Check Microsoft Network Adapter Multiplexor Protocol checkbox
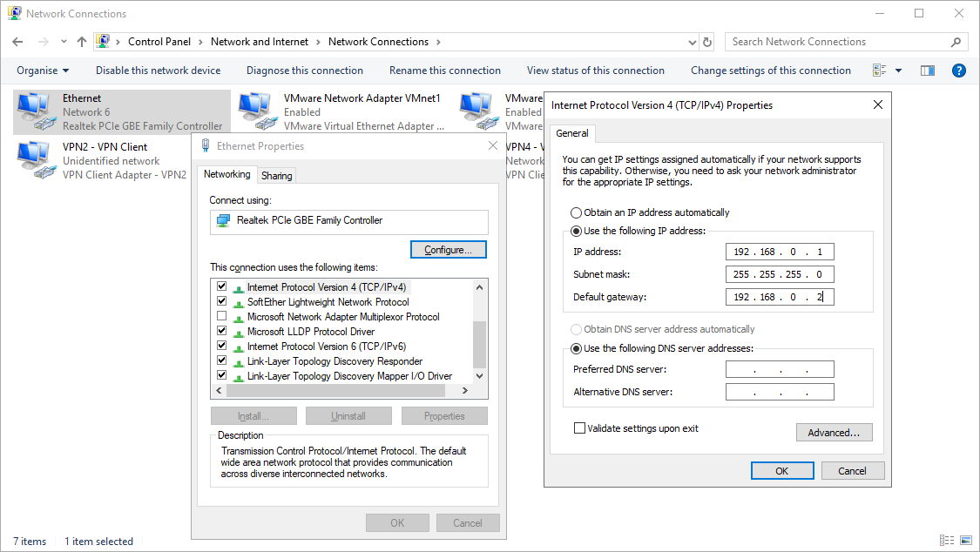 click(x=222, y=316)
